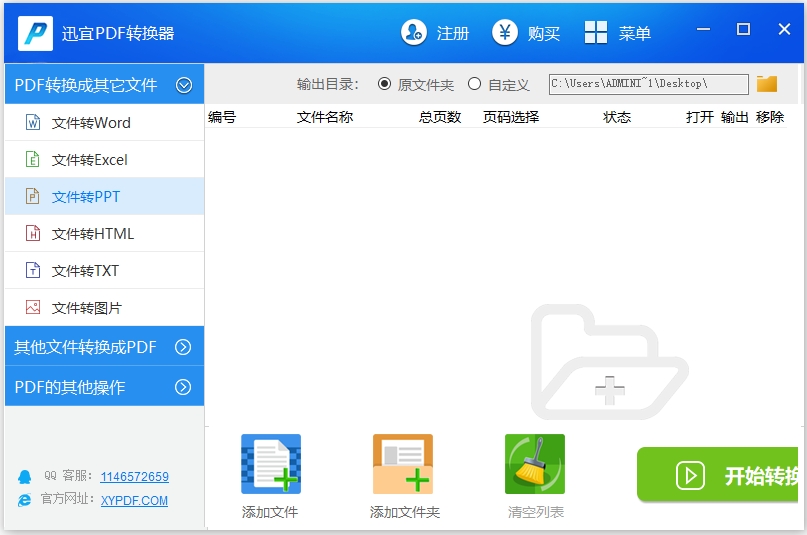Click the PPT file icon

[33, 197]
